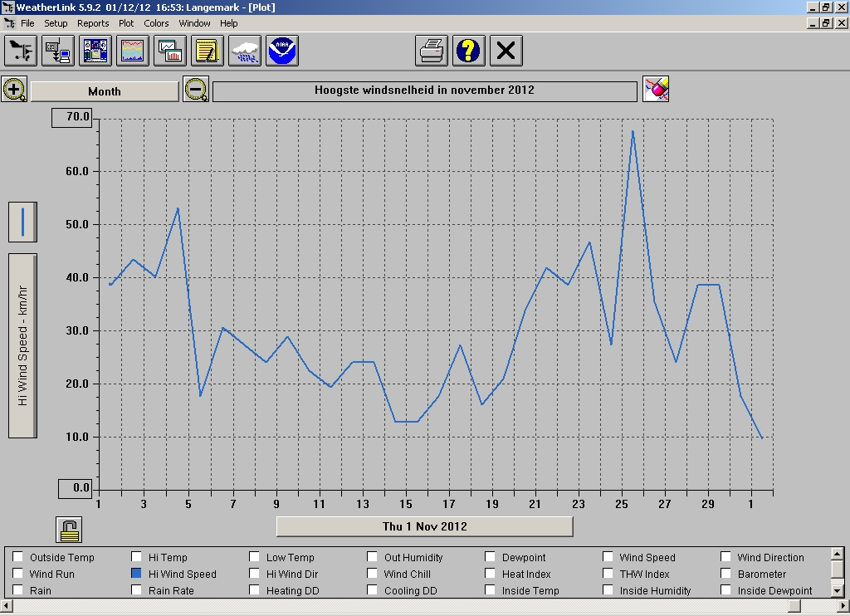Click the 0.0 lower scale value box
Image resolution: width=850 pixels, height=616 pixels.
pos(76,489)
